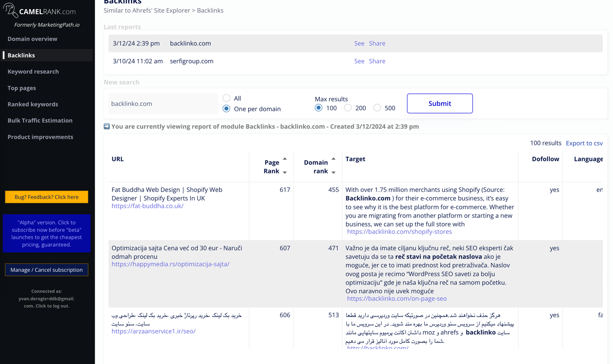Select the All radio button
The height and width of the screenshot is (364, 613).
[226, 98]
